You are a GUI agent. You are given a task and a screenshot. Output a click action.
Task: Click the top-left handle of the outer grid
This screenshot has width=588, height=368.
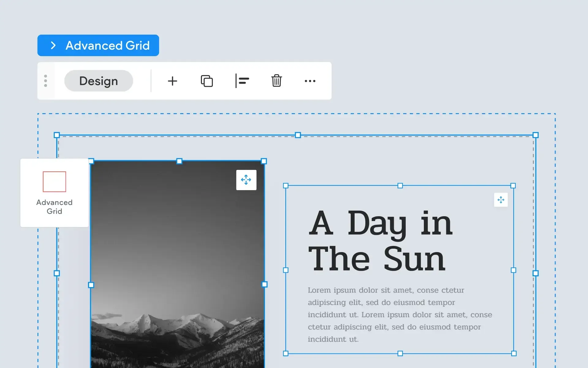click(57, 135)
